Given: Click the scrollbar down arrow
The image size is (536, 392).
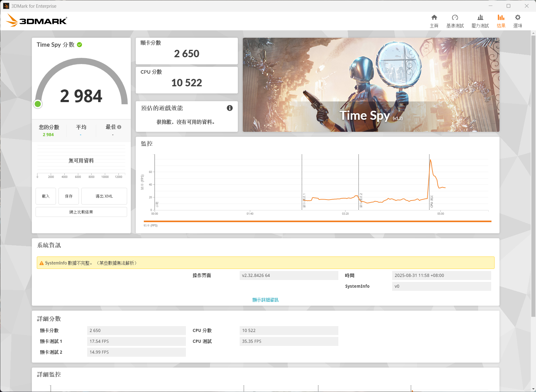Looking at the screenshot, I should [x=533, y=389].
